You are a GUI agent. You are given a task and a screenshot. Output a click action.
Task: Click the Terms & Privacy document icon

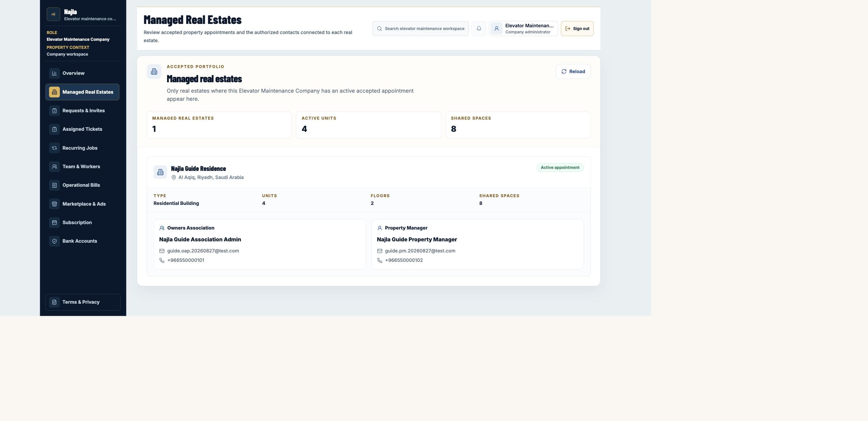click(54, 302)
